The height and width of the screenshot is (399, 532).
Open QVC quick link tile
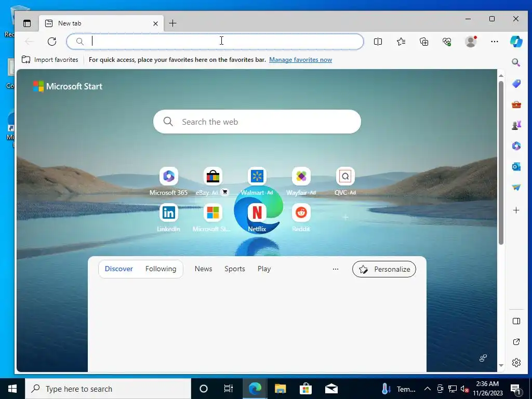(345, 181)
